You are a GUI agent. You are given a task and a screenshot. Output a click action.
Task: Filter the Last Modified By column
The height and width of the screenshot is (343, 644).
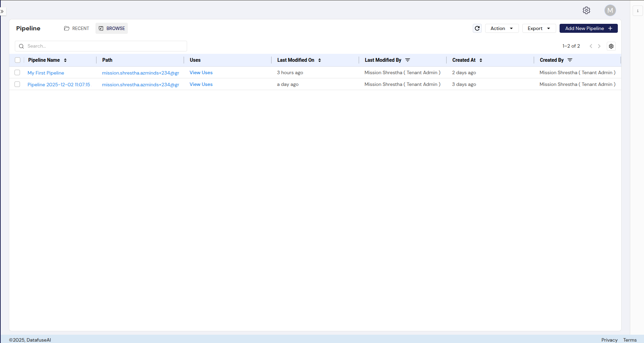click(x=408, y=60)
